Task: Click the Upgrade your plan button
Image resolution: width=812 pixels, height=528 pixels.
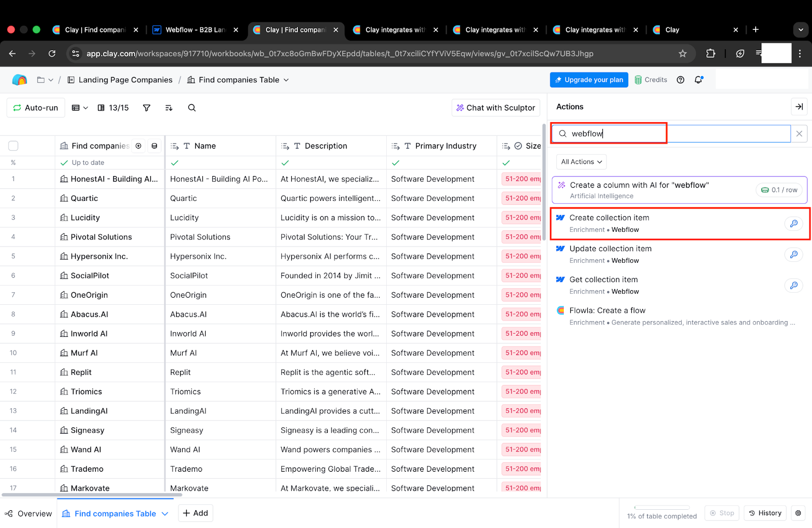Action: 589,80
